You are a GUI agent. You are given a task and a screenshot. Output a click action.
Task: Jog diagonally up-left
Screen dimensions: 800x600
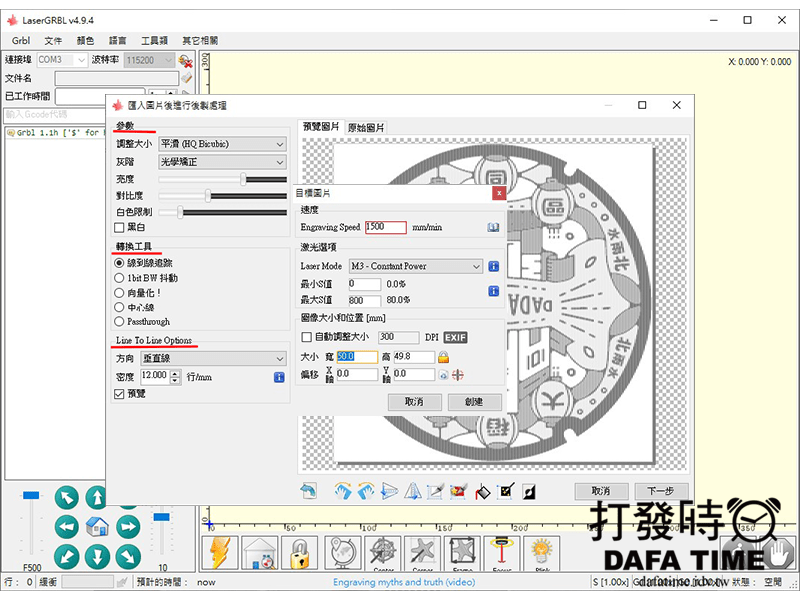click(x=66, y=497)
